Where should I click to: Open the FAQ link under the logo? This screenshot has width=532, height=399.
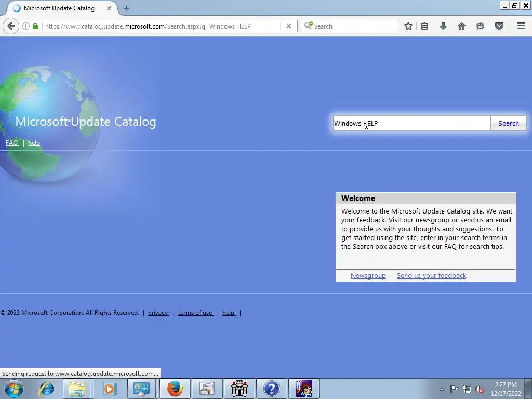click(12, 143)
